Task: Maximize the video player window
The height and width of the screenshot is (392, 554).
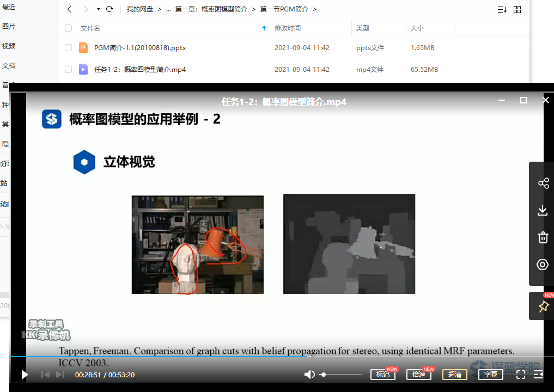Action: click(523, 100)
